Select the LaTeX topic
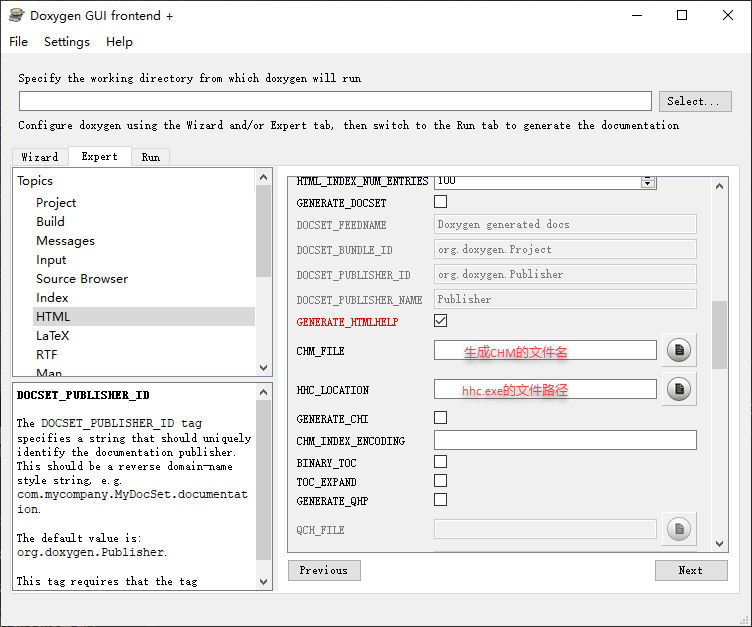The image size is (752, 627). point(52,336)
